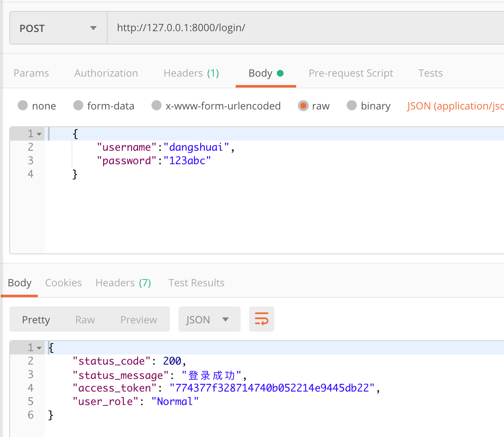Screen dimensions: 504x437
Task: Collapse the response JSON line 1 fold arrow
Action: click(x=39, y=348)
